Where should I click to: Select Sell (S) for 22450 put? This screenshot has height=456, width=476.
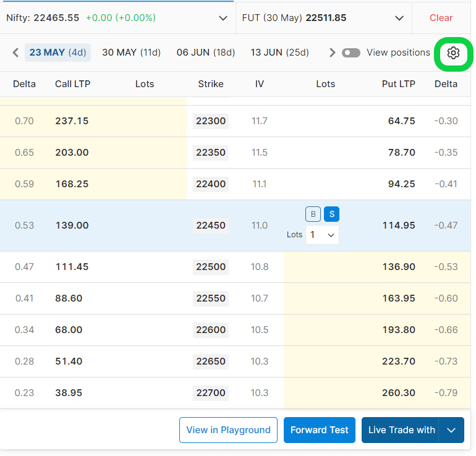click(x=331, y=214)
